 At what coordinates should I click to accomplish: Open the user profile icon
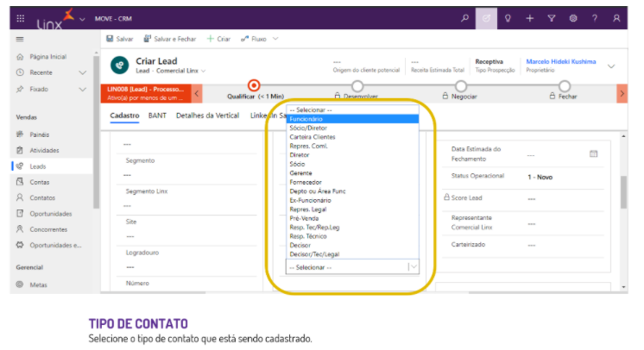click(616, 18)
